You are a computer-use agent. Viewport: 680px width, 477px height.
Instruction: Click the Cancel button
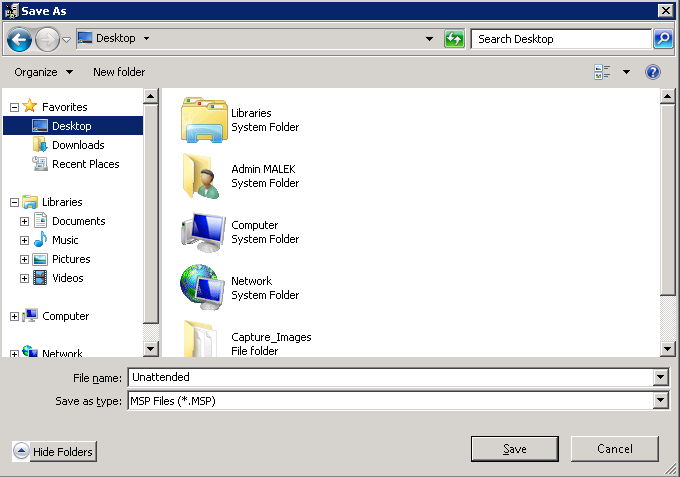[615, 449]
